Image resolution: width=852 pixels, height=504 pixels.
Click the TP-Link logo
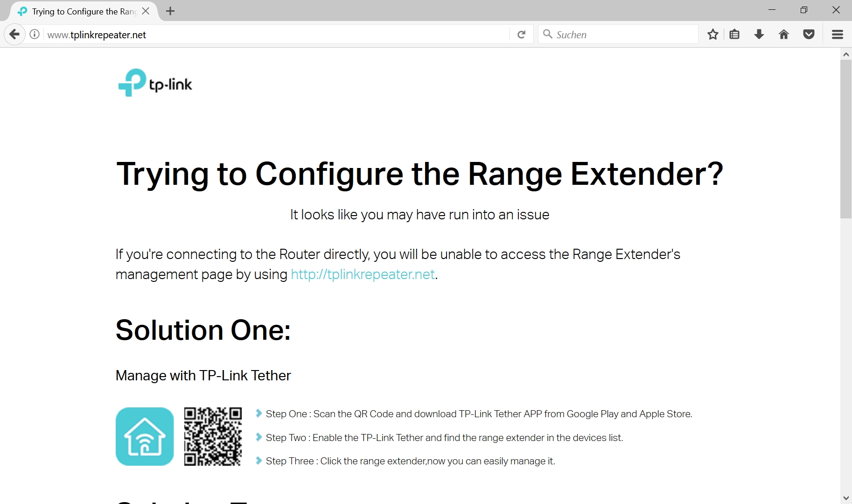[155, 83]
